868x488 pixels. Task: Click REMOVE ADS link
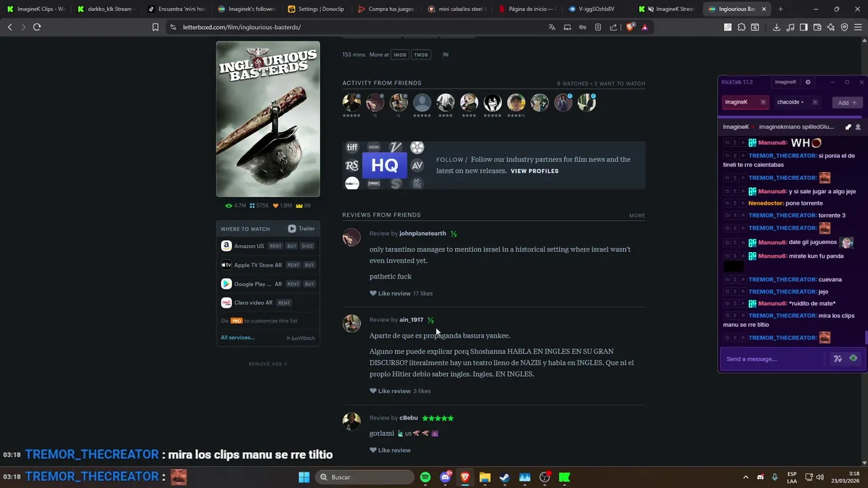coord(268,364)
